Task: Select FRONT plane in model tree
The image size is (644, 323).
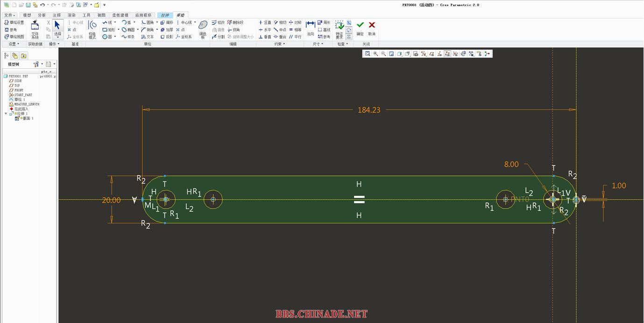Action: 16,90
